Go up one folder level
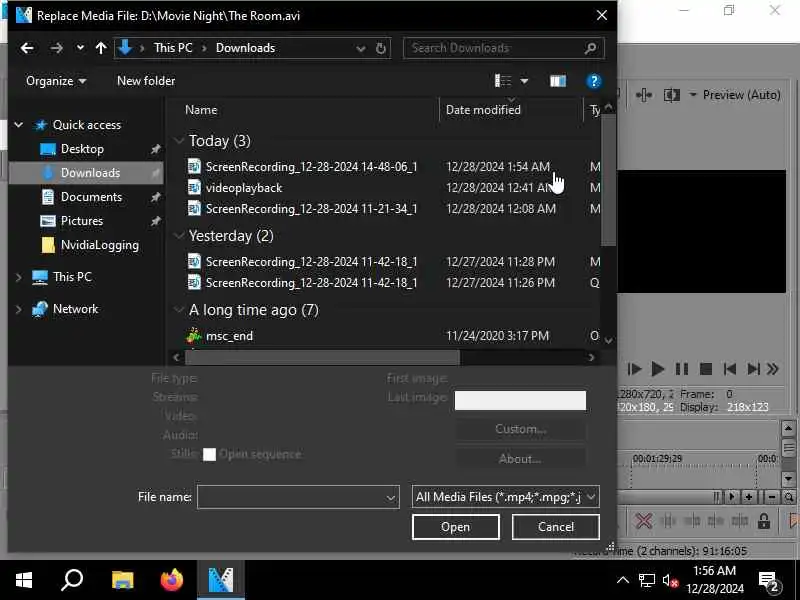Viewport: 800px width, 600px height. click(101, 48)
